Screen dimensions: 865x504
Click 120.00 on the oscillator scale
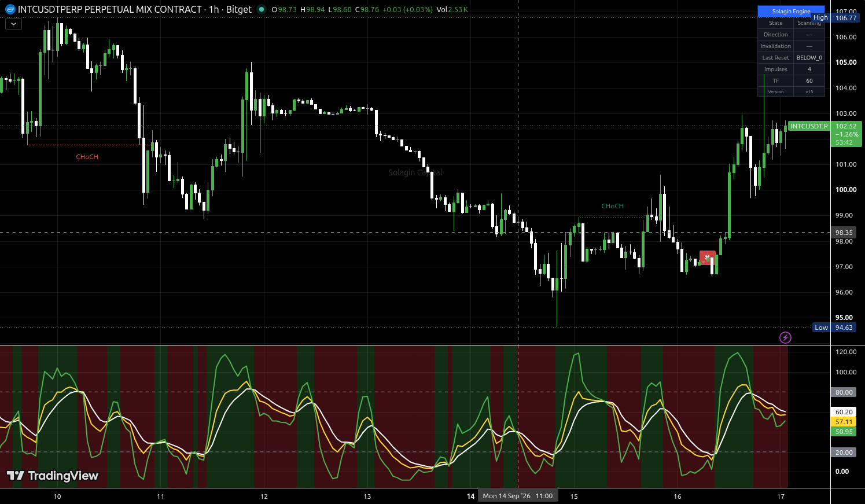(846, 352)
